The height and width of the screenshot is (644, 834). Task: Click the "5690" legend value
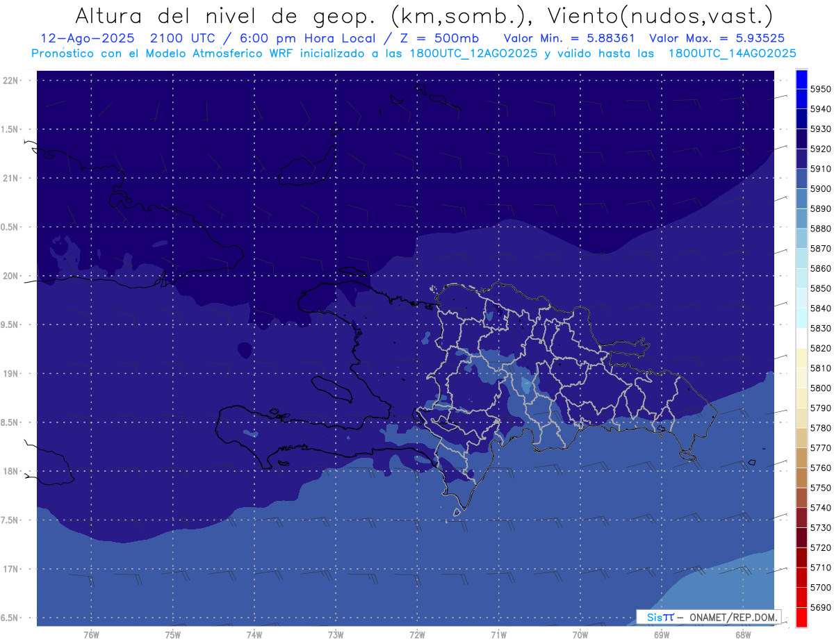tap(820, 607)
